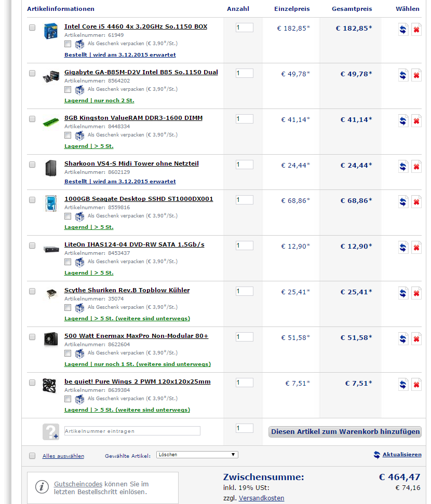Click the update icon for LiteOn IHAS124-04 row
Viewport: 431px width, 504px height.
[403, 248]
